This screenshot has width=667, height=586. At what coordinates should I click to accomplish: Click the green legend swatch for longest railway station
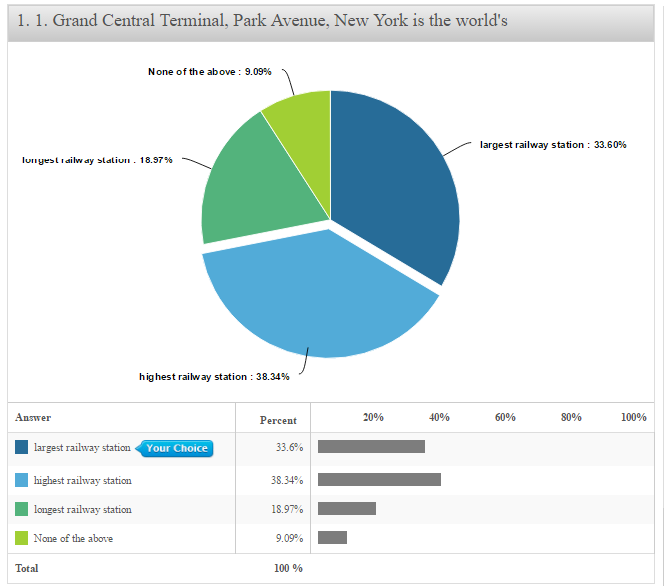[21, 509]
